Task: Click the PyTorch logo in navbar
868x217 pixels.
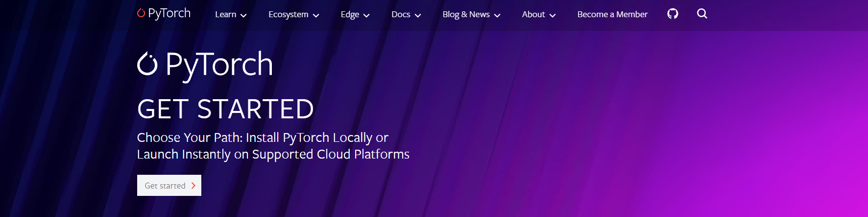Action: tap(164, 13)
